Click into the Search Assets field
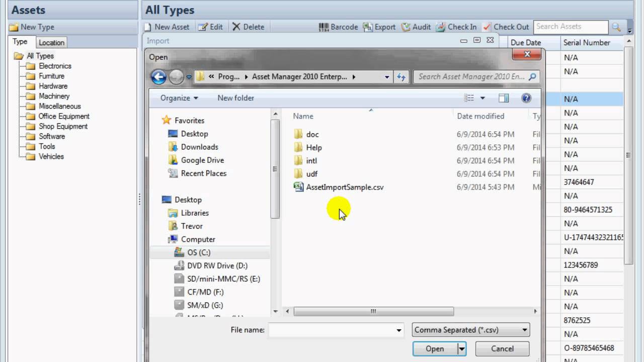The image size is (644, 362). (571, 27)
